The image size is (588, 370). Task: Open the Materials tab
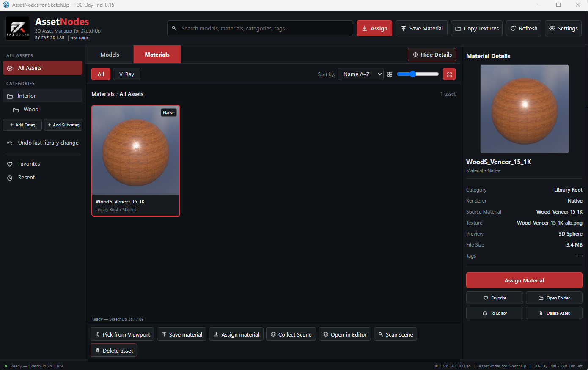pyautogui.click(x=157, y=55)
